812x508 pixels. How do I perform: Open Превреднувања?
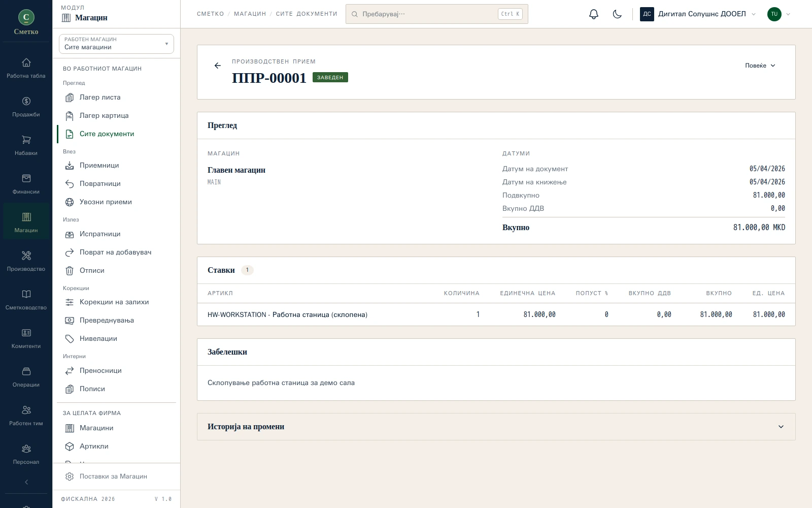click(116, 321)
